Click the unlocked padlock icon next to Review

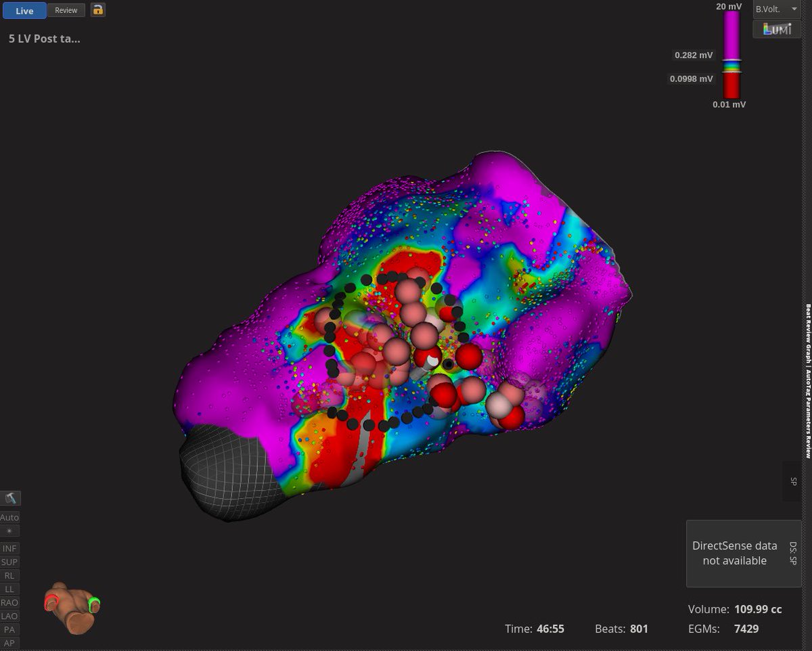click(x=97, y=11)
